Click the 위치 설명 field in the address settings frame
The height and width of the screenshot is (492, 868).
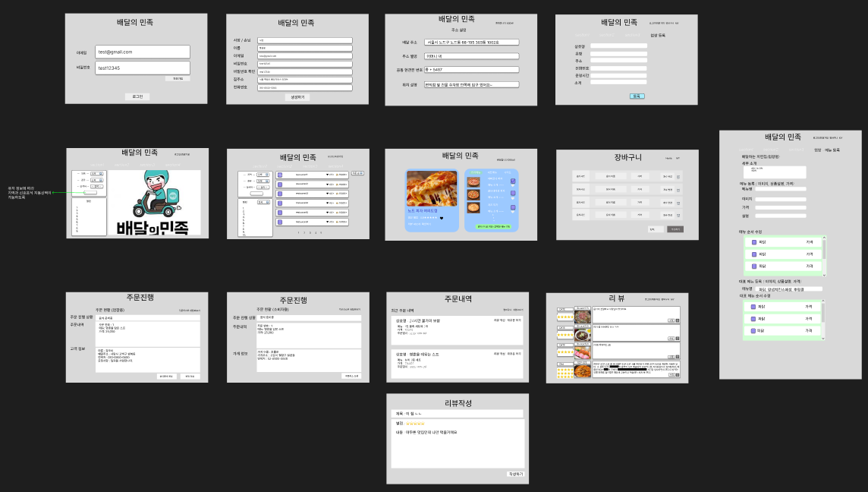click(x=472, y=85)
